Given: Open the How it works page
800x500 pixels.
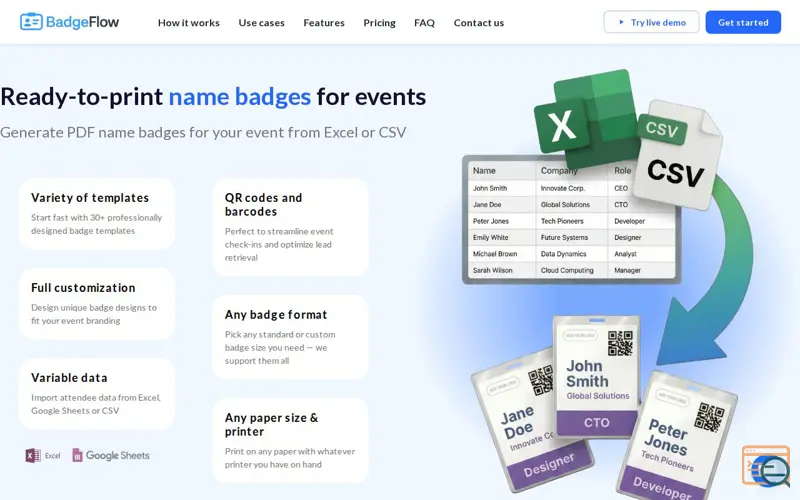Looking at the screenshot, I should pos(189,22).
